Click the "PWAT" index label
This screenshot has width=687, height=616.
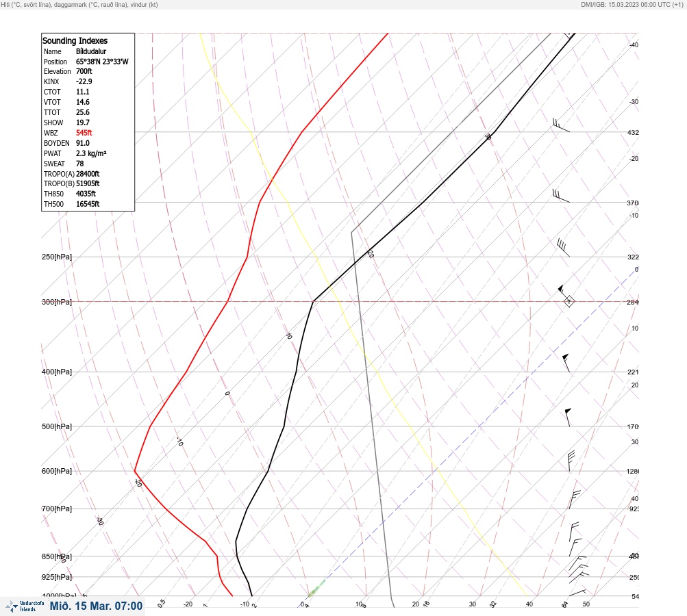tap(53, 153)
